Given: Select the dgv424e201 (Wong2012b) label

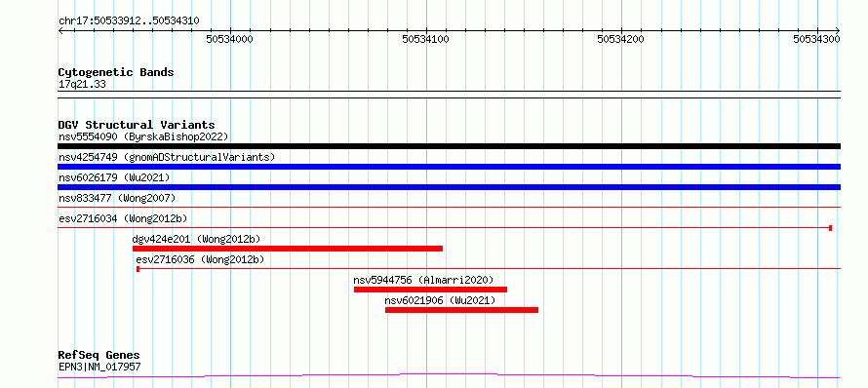Looking at the screenshot, I should click(196, 239).
